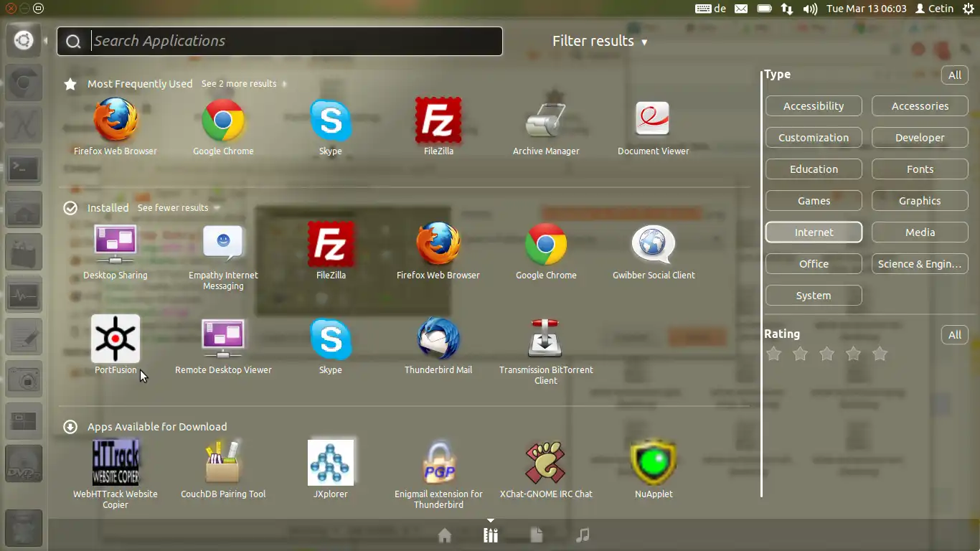Open Firefox Web Browser in Installed section
Image resolution: width=980 pixels, height=551 pixels.
point(438,250)
